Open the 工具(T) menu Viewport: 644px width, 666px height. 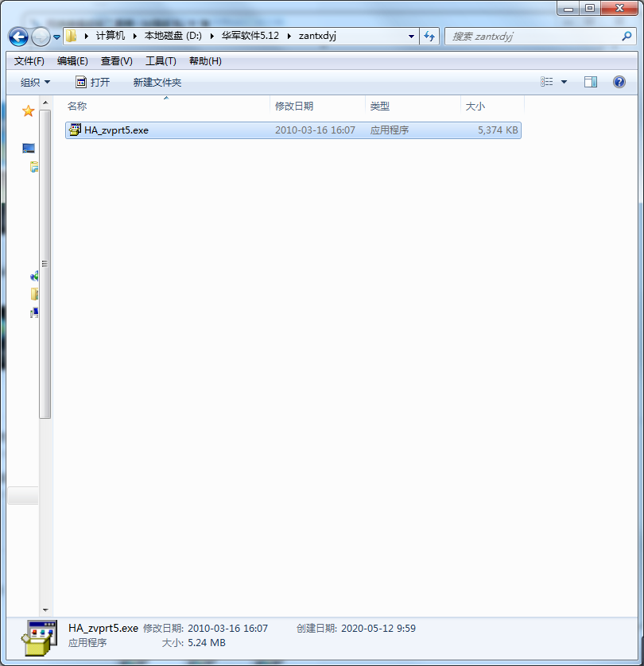pyautogui.click(x=161, y=61)
